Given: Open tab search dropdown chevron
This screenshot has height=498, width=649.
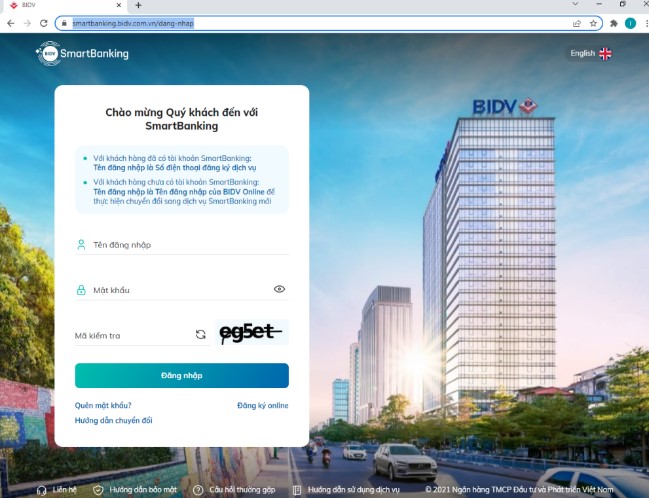Looking at the screenshot, I should [575, 4].
